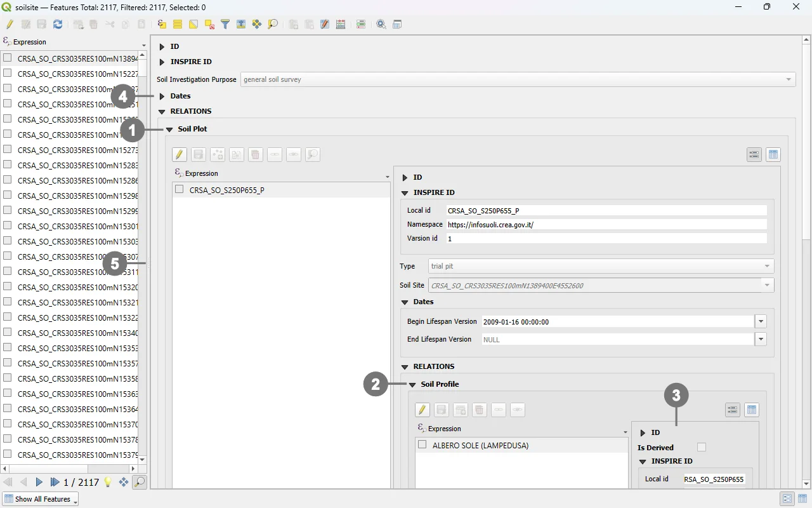
Task: Highlight current feature with lightbulb icon
Action: pos(108,482)
